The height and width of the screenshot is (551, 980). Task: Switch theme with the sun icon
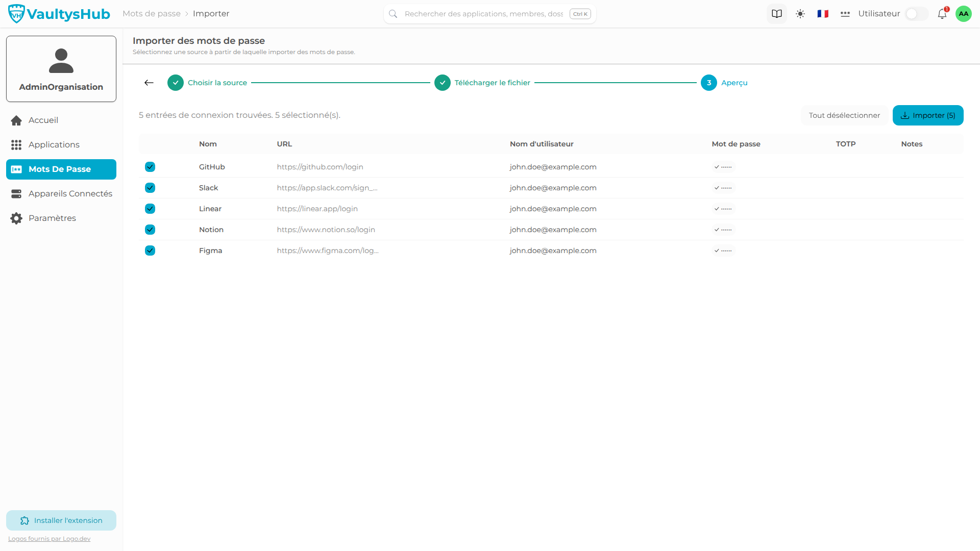800,14
